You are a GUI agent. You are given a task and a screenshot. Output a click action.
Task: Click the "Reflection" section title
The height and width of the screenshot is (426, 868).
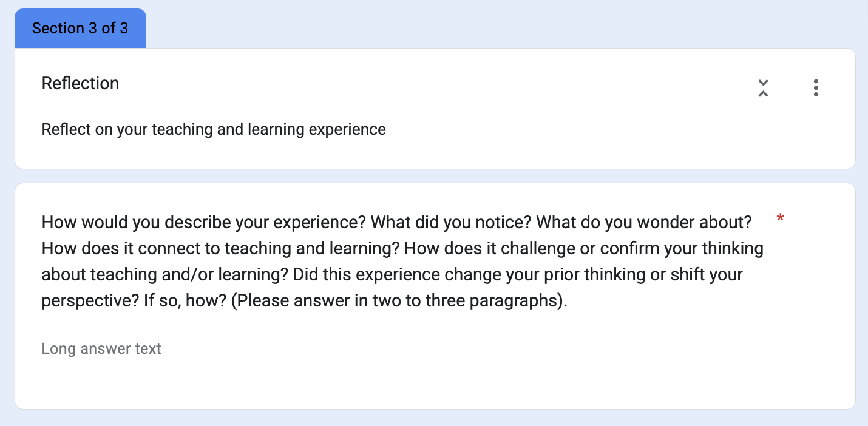tap(80, 83)
